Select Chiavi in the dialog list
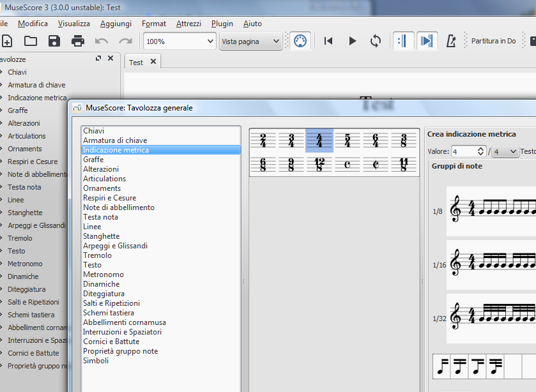The image size is (536, 392). [160, 131]
